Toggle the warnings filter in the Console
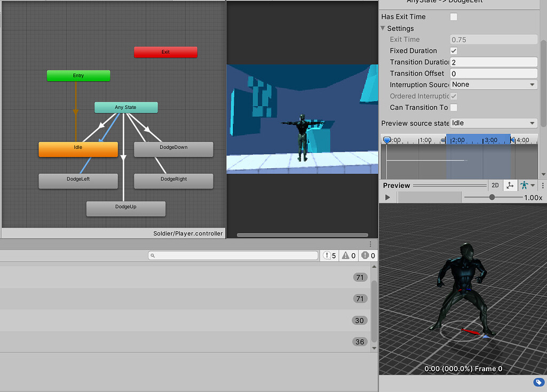Screen dimensions: 547x392 coord(348,255)
